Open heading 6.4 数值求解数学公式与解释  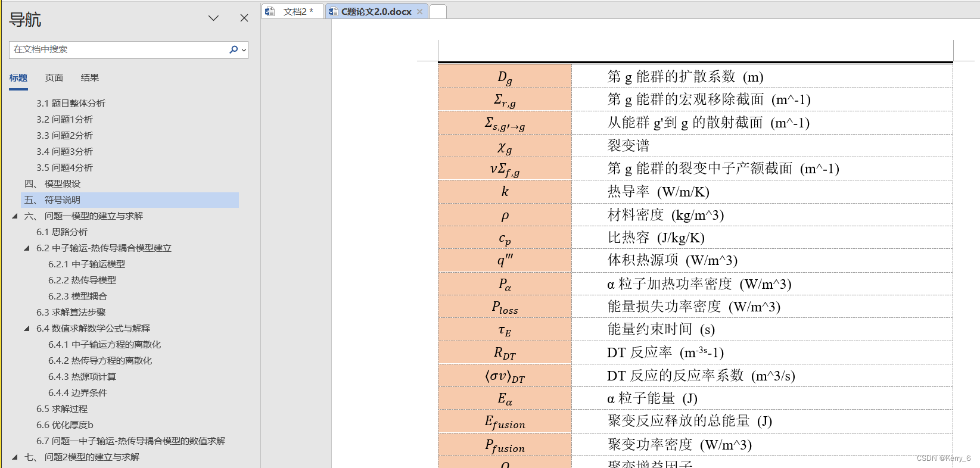pyautogui.click(x=93, y=329)
